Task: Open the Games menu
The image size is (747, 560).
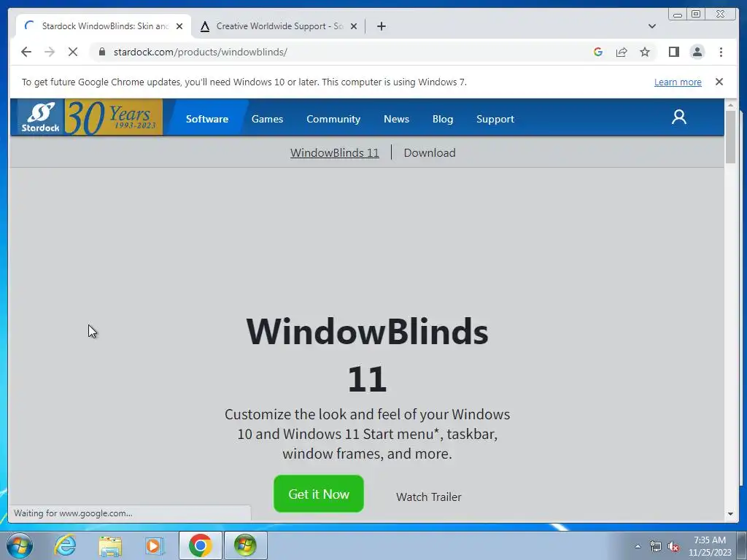Action: (x=267, y=119)
